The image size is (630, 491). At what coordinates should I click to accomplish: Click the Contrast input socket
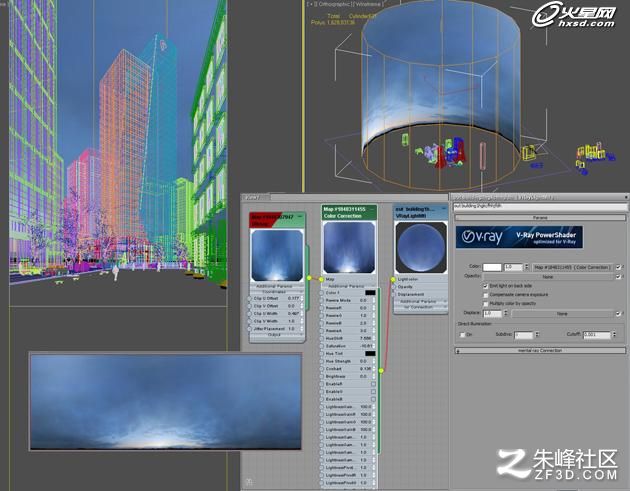(321, 369)
